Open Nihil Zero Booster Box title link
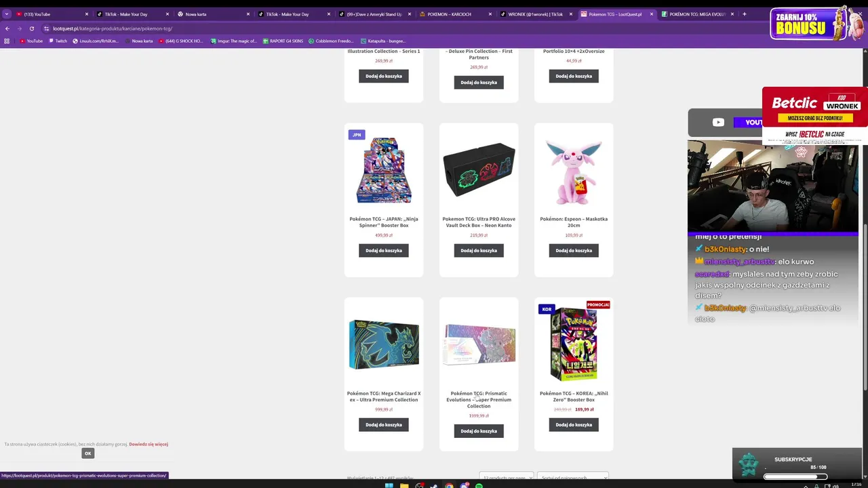The image size is (868, 488). coord(574,396)
